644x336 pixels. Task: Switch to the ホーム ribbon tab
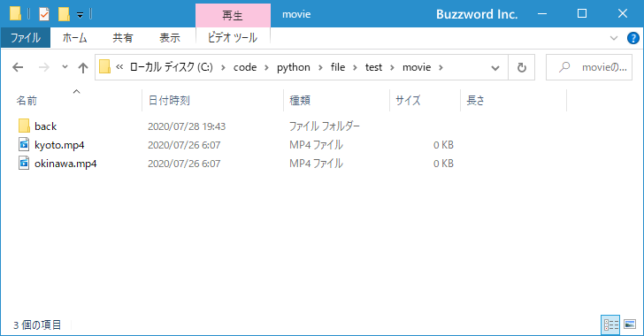[x=74, y=38]
